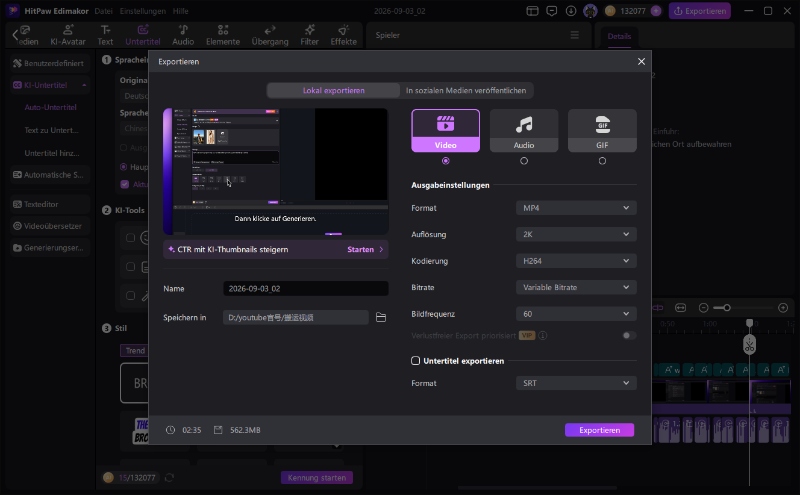Switch to Lokal exportieren tab
The width and height of the screenshot is (800, 495).
point(334,90)
